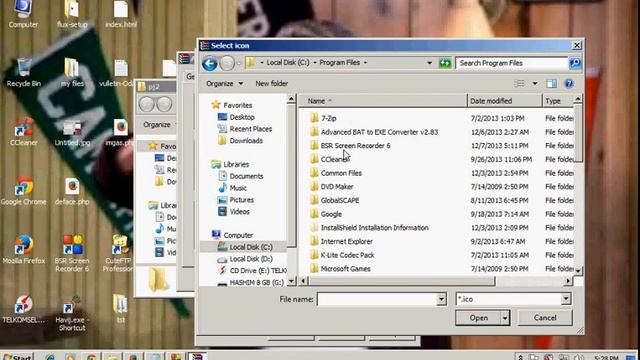Viewport: 640px width, 360px height.
Task: Open the 7-Zip folder
Action: coord(329,118)
